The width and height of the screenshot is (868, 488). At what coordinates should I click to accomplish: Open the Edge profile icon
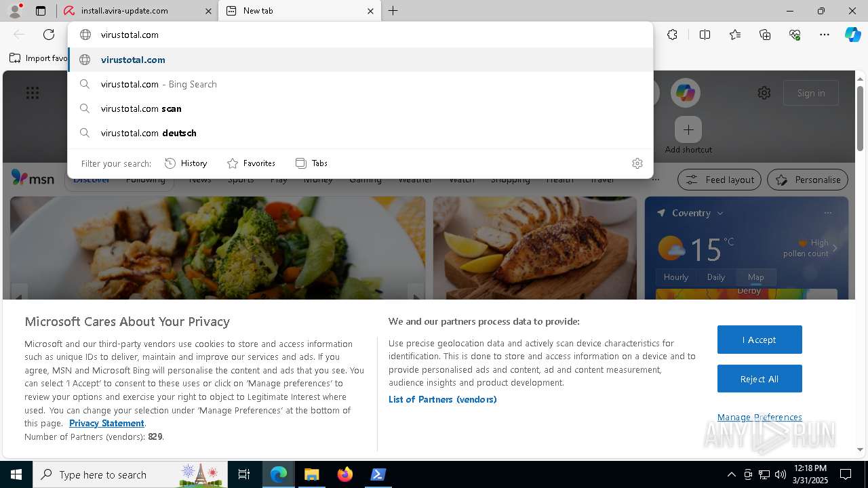coord(14,10)
